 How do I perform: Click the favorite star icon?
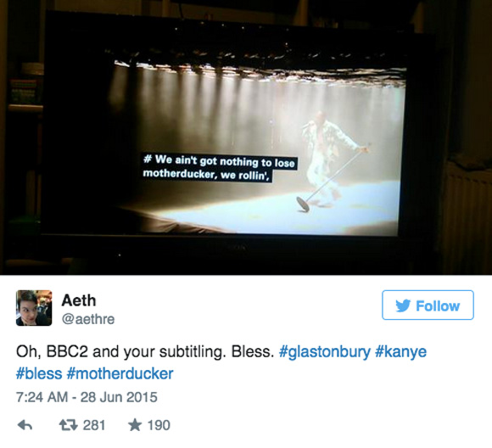pos(135,425)
